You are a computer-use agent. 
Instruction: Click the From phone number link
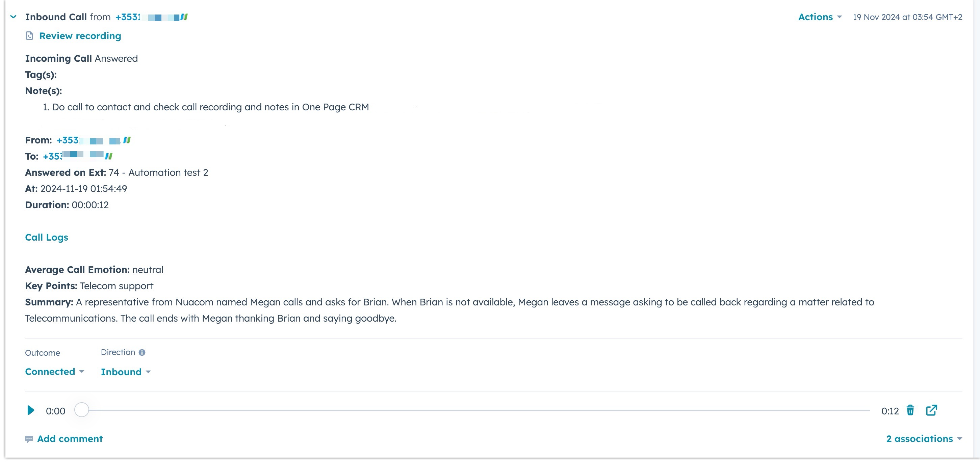(x=87, y=140)
